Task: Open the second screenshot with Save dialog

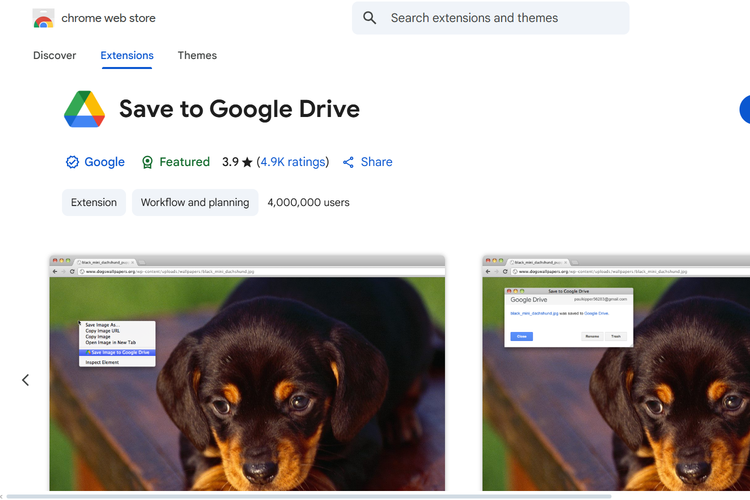Action: point(616,373)
